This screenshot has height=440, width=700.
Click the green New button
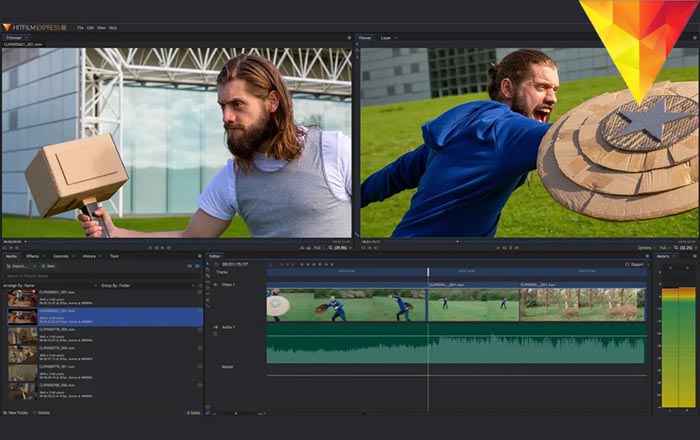coord(48,266)
